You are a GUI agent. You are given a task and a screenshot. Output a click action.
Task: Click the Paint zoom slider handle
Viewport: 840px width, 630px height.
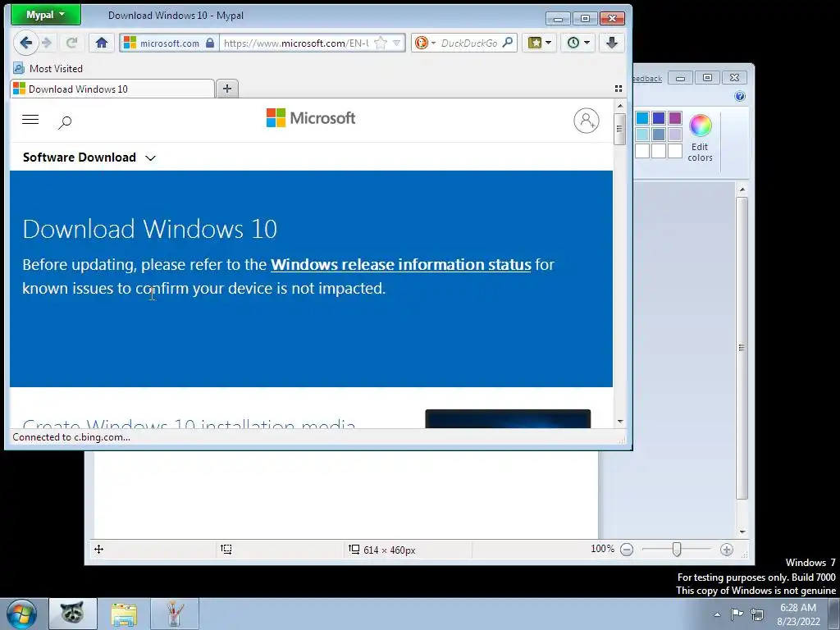[x=677, y=550]
